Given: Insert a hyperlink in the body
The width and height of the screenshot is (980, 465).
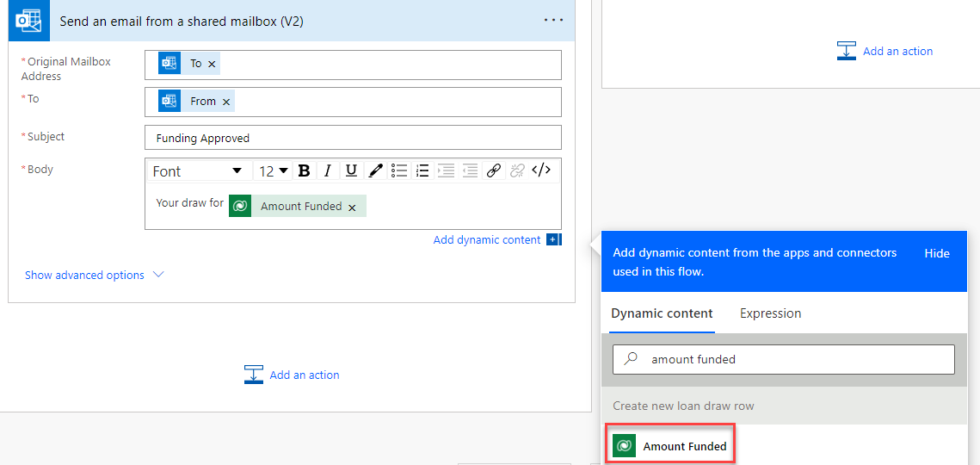Looking at the screenshot, I should (x=494, y=170).
